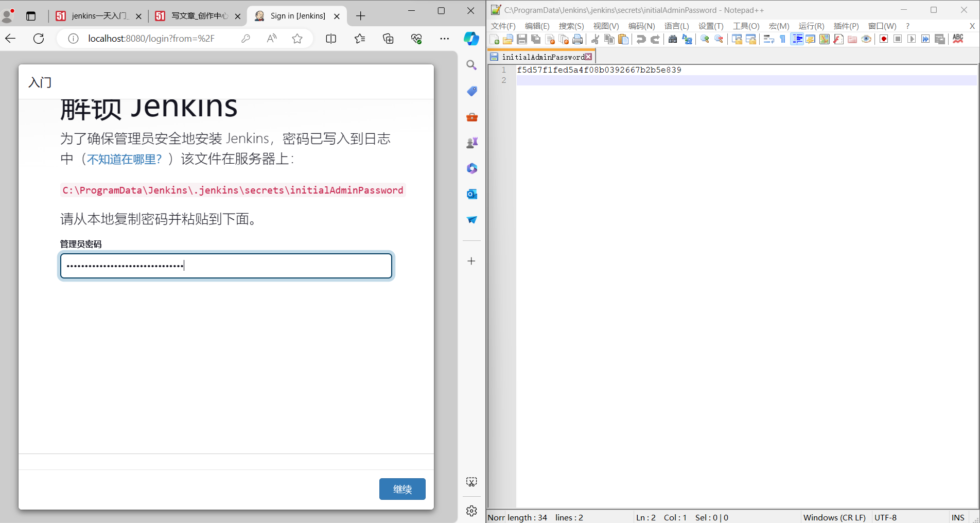Click the 继续 continue button
This screenshot has height=523, width=980.
click(x=402, y=489)
